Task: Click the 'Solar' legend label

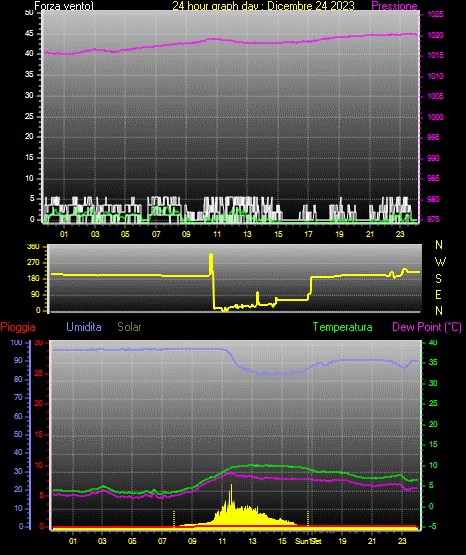Action: click(x=129, y=327)
